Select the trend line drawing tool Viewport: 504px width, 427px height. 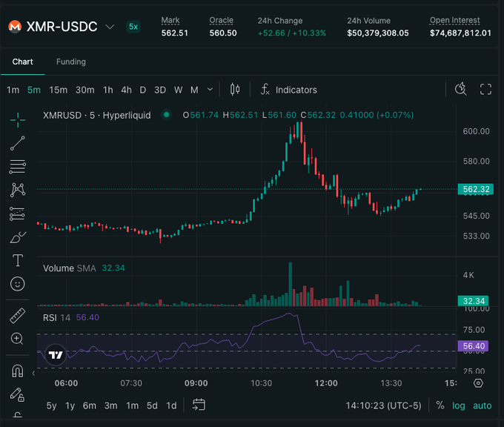point(18,143)
